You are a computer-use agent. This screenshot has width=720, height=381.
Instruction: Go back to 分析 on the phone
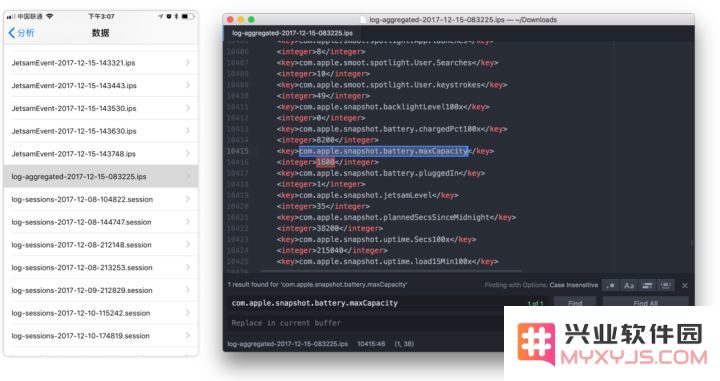tap(21, 33)
